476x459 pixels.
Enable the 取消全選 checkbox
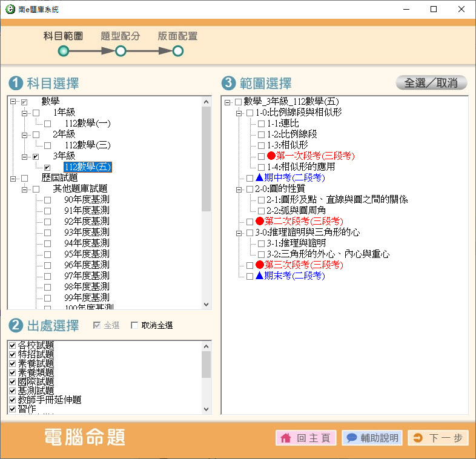tap(134, 326)
